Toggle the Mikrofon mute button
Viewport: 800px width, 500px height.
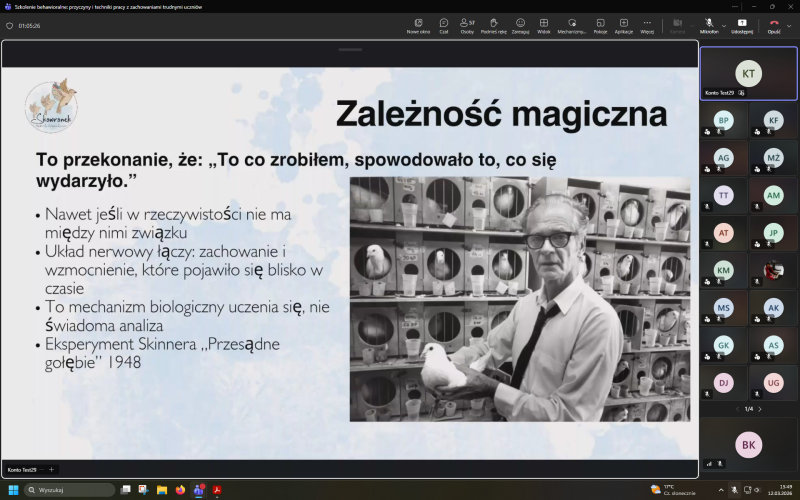click(x=708, y=24)
